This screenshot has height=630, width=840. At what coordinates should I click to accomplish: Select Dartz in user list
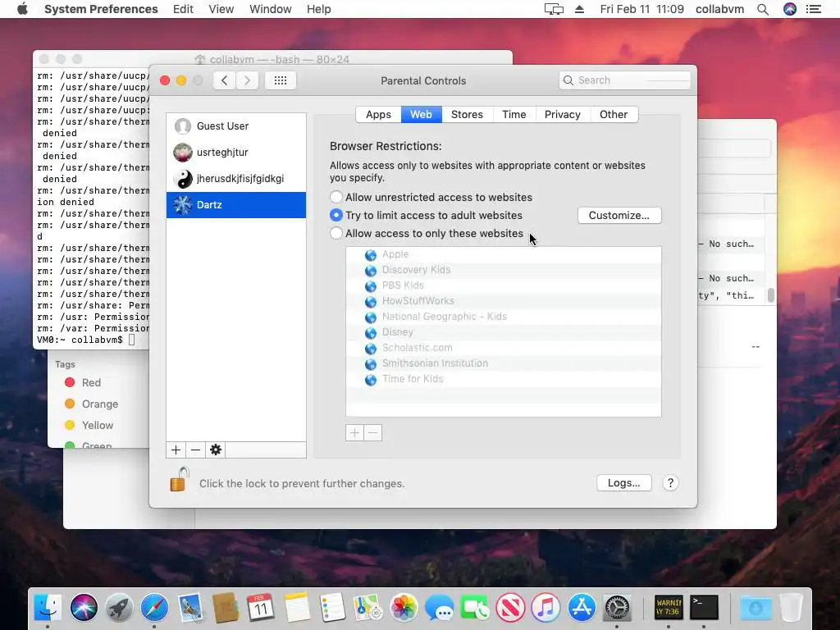coord(236,204)
